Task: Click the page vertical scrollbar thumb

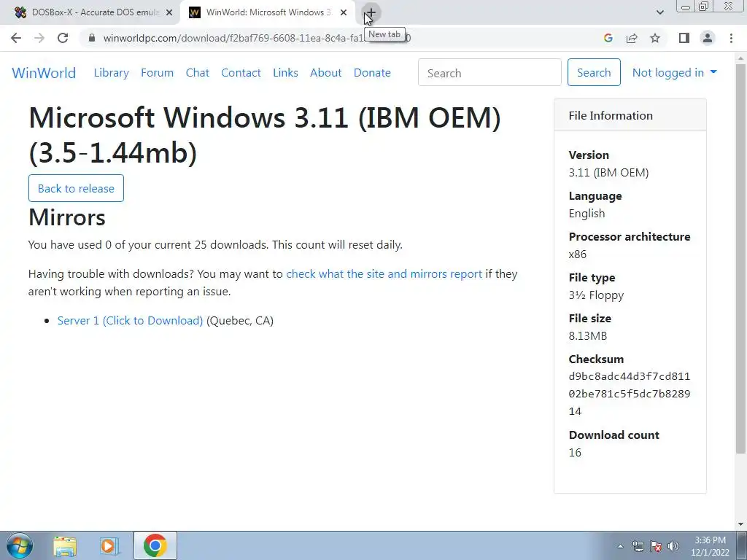Action: 741,257
